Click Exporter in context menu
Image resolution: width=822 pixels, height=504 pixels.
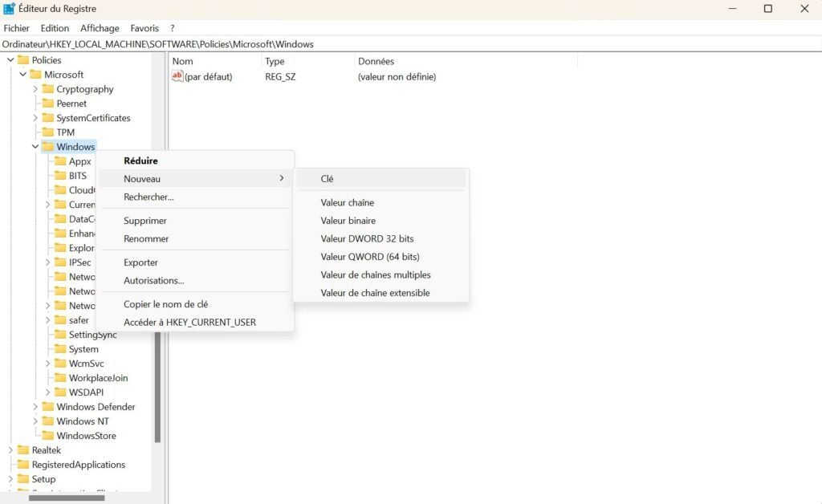pos(194,262)
